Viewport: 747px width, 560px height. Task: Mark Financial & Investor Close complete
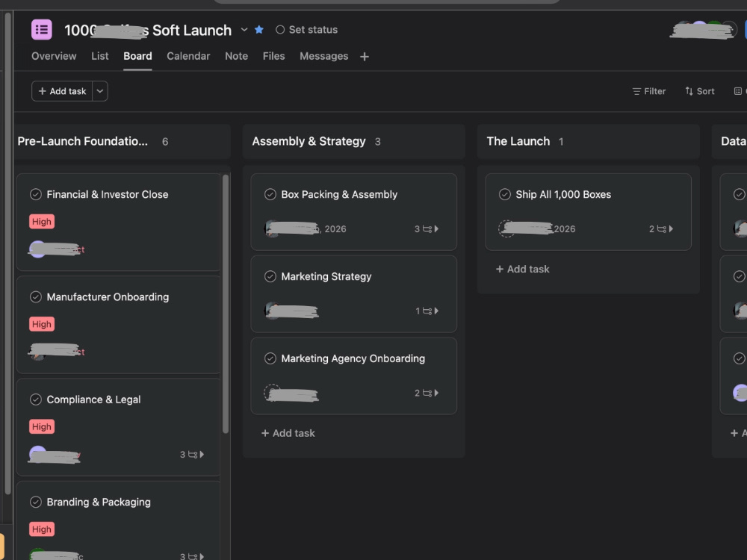click(x=36, y=194)
